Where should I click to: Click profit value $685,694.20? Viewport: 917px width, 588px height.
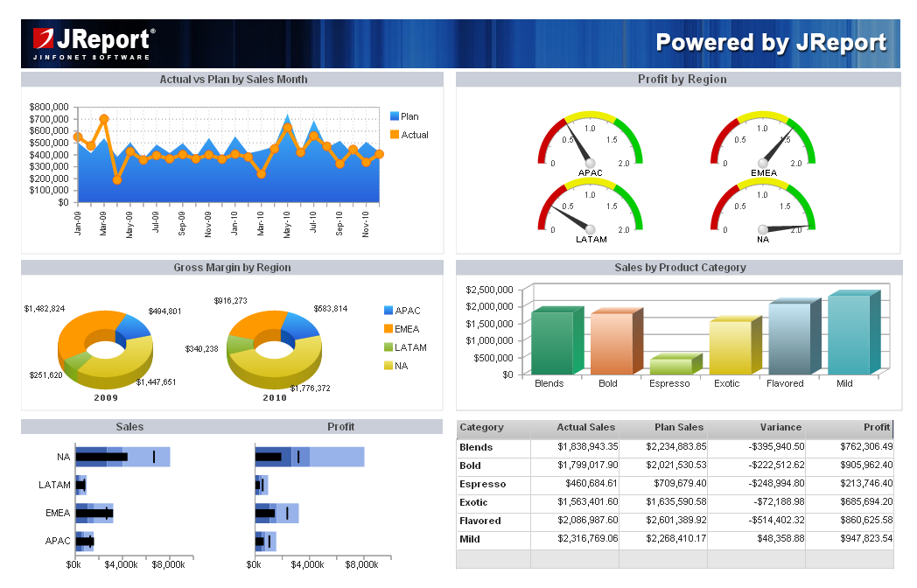coord(867,501)
